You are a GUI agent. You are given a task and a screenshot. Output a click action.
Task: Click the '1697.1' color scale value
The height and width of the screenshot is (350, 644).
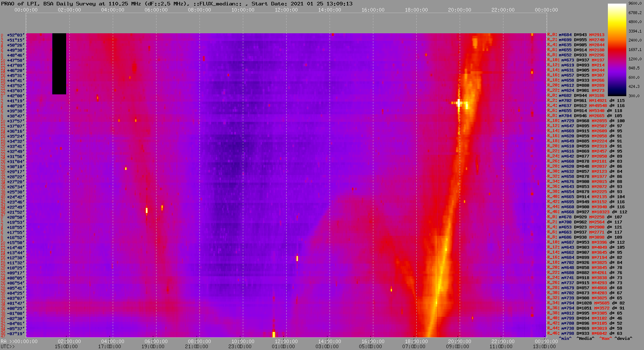tap(635, 50)
